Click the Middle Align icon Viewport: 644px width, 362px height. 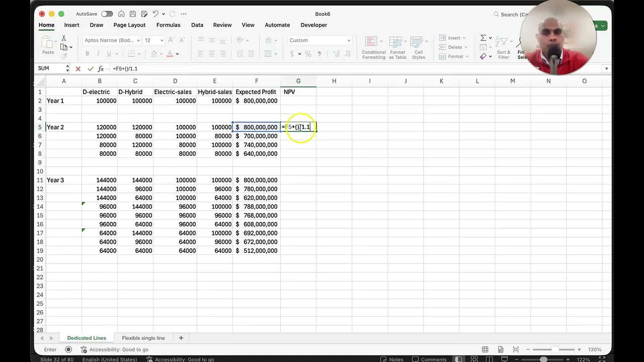tap(212, 40)
